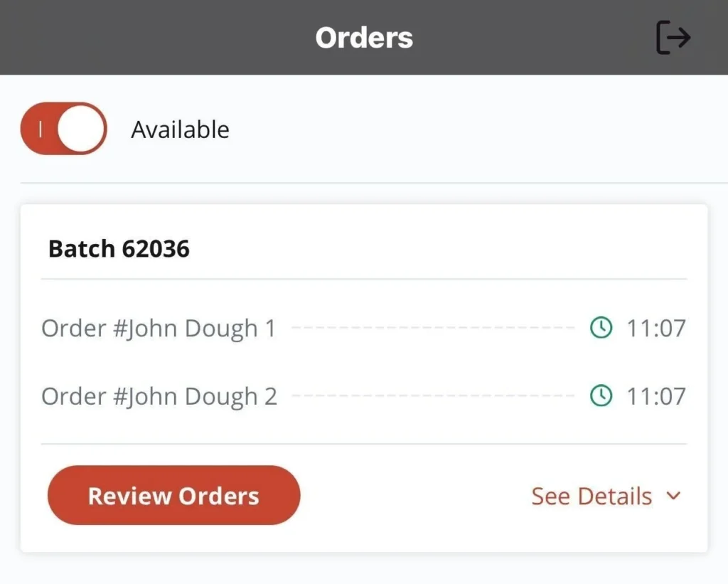The width and height of the screenshot is (728, 584).
Task: Click the dark header bar left of Orders
Action: (x=142, y=38)
